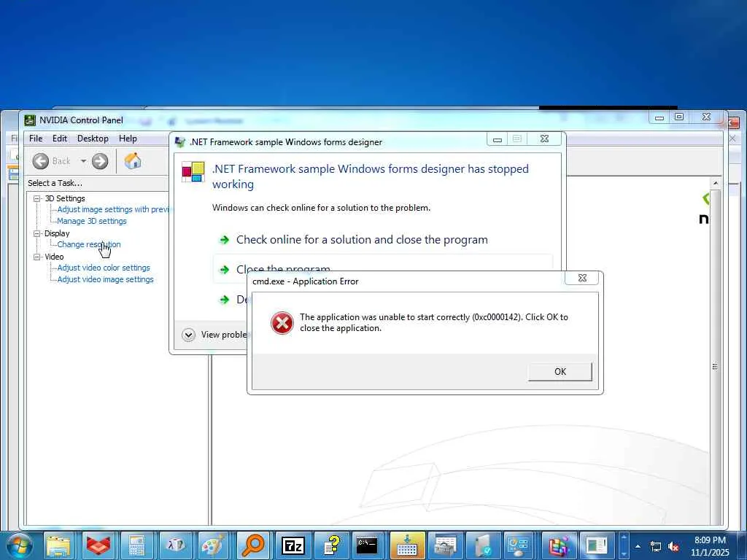This screenshot has height=560, width=747.
Task: Click the taskbar overflow scroll-down arrow
Action: pos(624,554)
